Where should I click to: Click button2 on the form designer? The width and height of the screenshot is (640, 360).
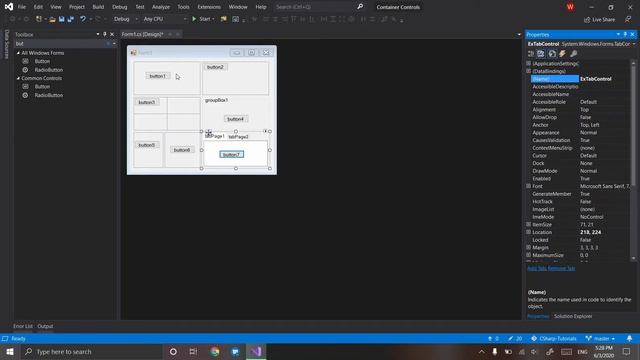(215, 67)
